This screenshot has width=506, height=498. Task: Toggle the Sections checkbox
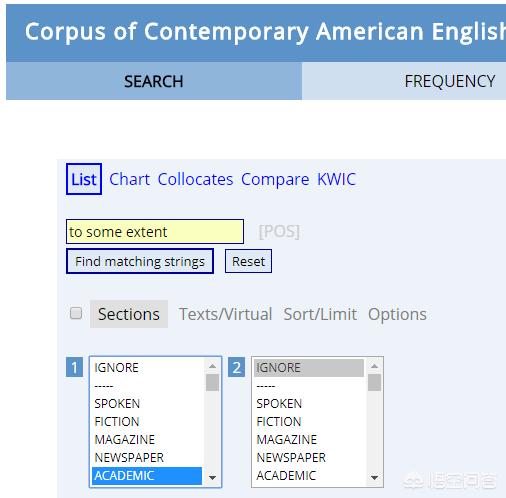[x=76, y=313]
